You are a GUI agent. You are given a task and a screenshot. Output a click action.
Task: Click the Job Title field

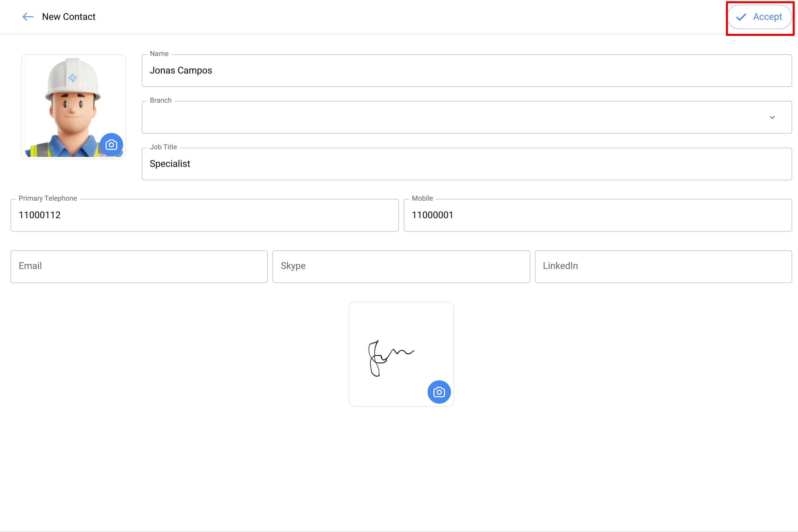(x=466, y=164)
